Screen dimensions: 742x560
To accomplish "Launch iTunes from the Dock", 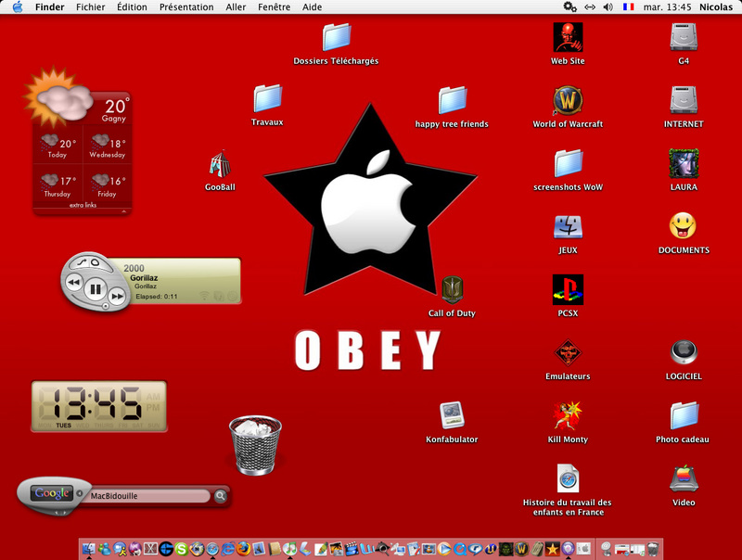I will coord(289,549).
